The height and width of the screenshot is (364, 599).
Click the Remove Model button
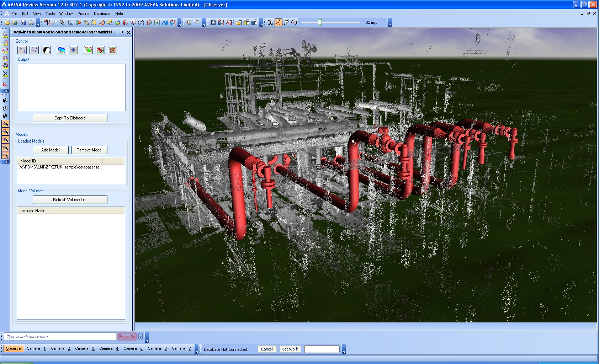tap(89, 150)
